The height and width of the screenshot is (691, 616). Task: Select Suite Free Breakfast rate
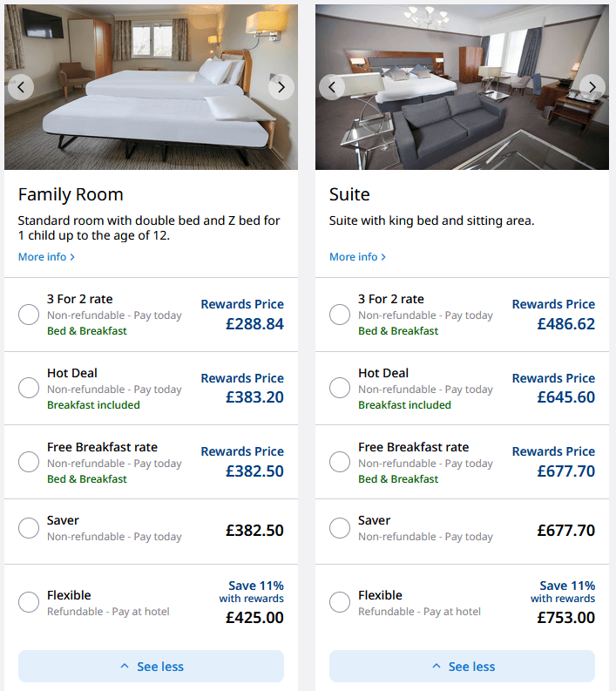pyautogui.click(x=340, y=463)
